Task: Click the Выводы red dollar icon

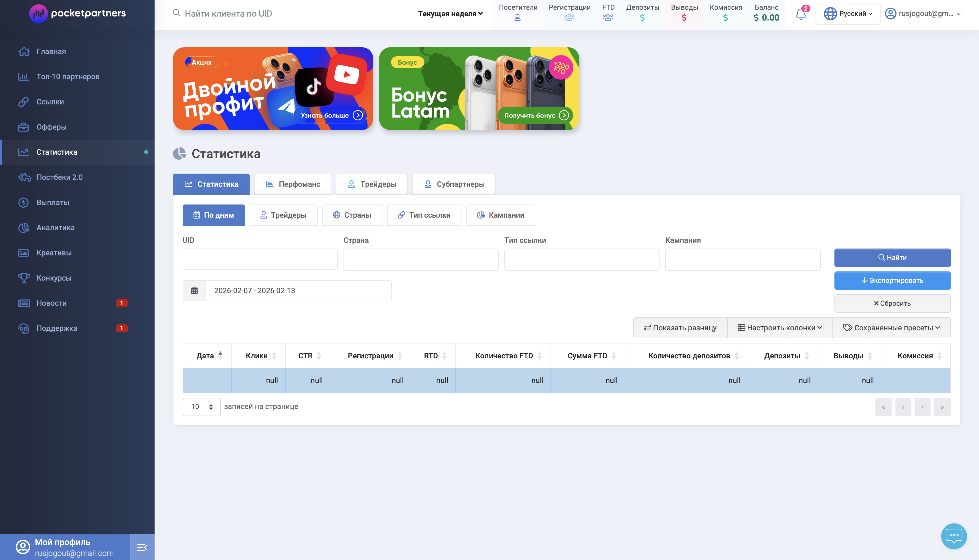Action: [684, 18]
